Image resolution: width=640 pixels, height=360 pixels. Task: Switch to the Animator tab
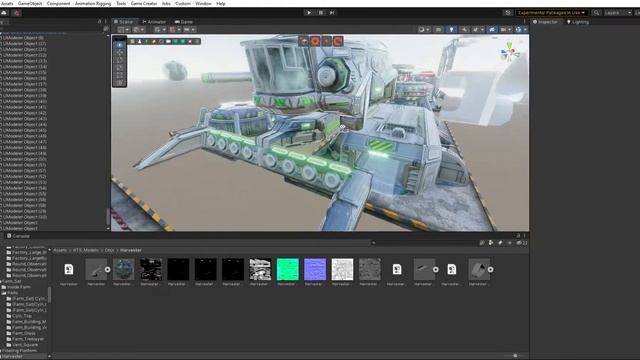point(154,22)
